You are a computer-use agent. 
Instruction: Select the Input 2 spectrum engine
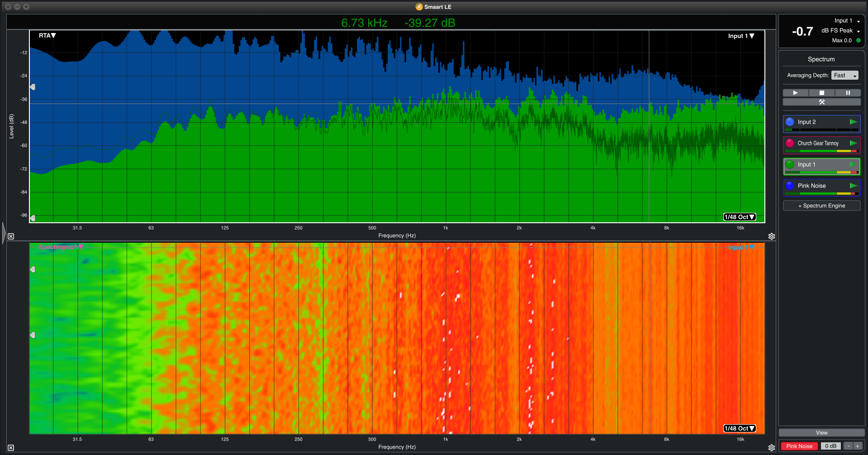[x=821, y=124]
